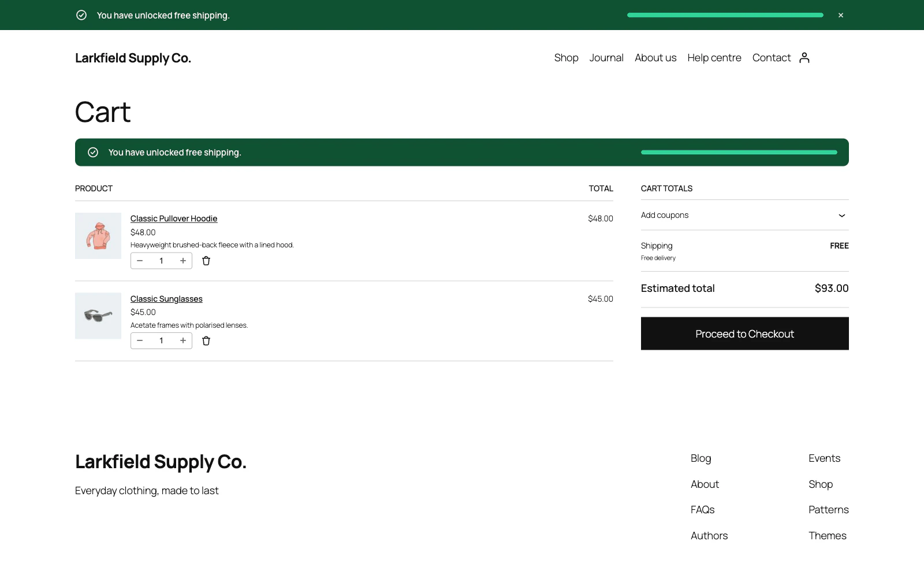Click the sunglasses product thumbnail
Screen dimensions: 924x578
pos(98,316)
